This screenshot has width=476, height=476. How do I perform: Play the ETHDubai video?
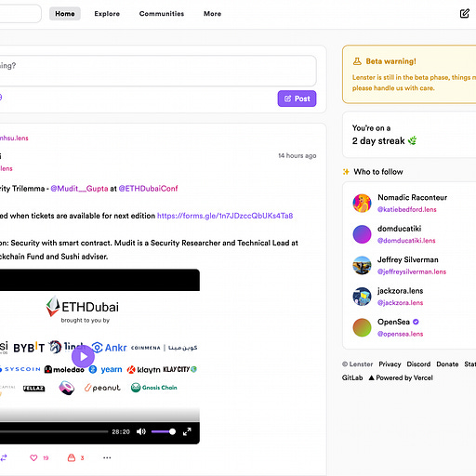click(83, 357)
